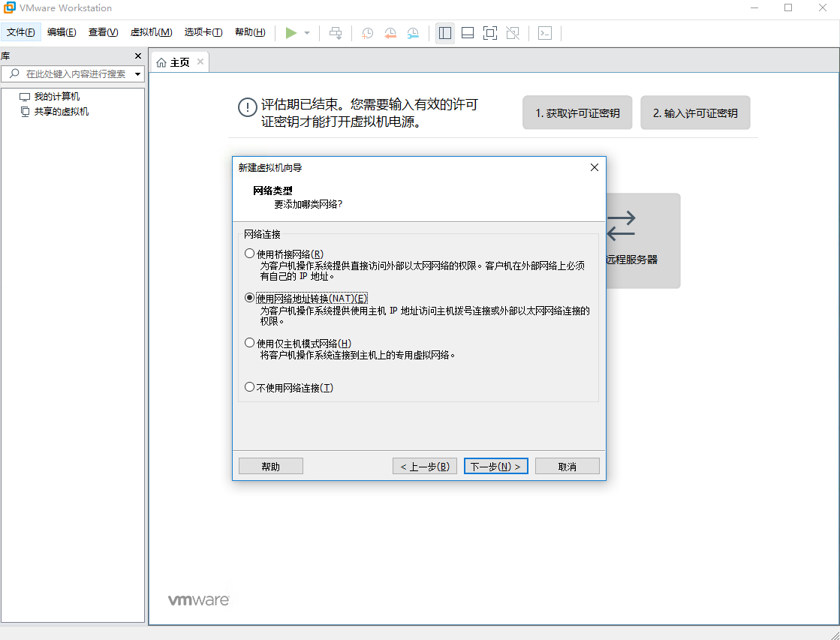
Task: Click the 网络类型 heading text
Action: (272, 191)
